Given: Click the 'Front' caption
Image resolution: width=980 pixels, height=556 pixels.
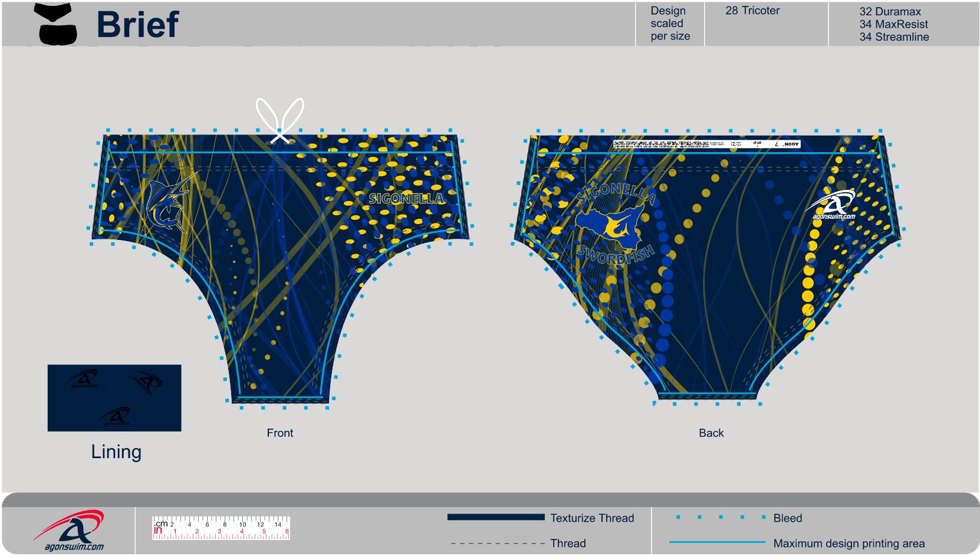Looking at the screenshot, I should click(x=280, y=433).
